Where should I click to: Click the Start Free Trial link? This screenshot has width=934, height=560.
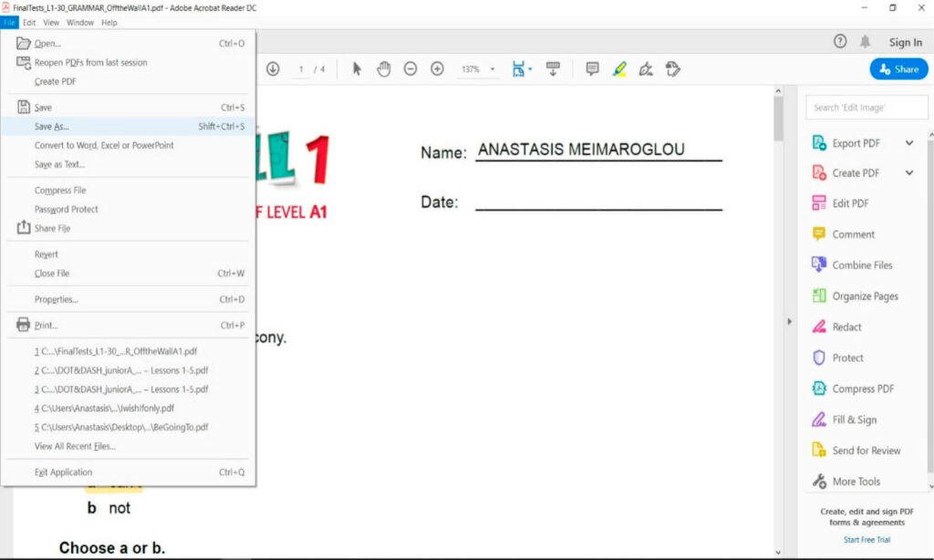coord(867,540)
